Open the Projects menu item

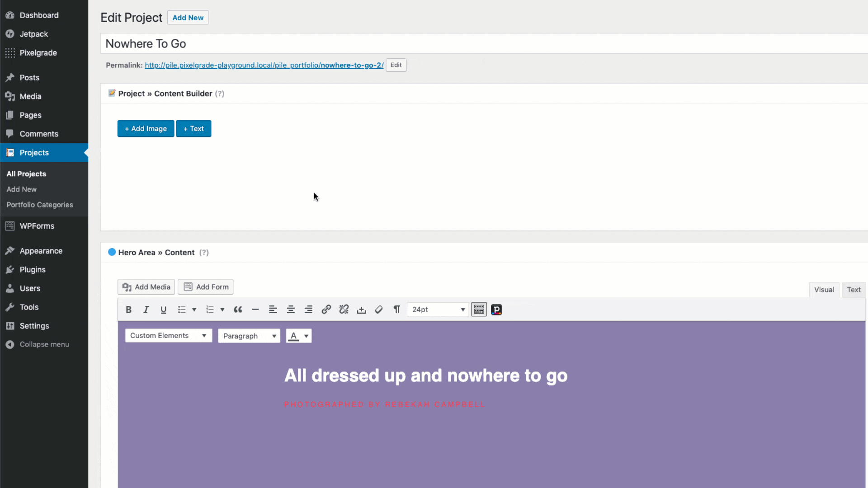pyautogui.click(x=34, y=152)
